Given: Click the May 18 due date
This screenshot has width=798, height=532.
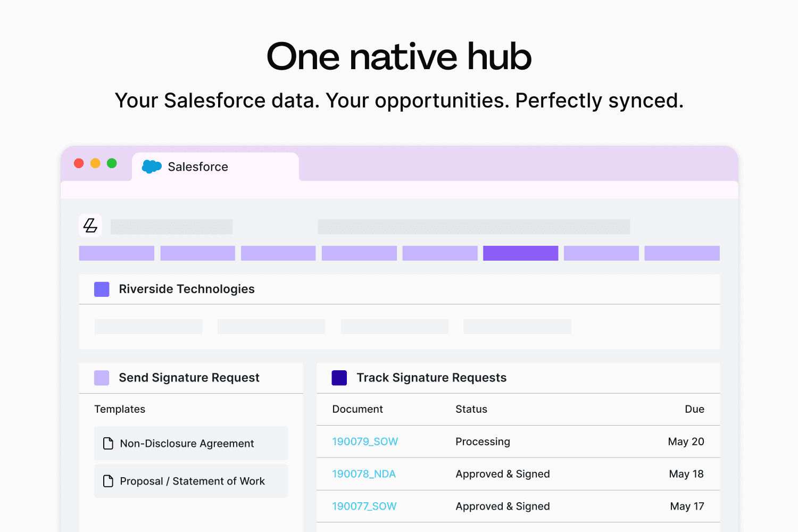Looking at the screenshot, I should 686,474.
